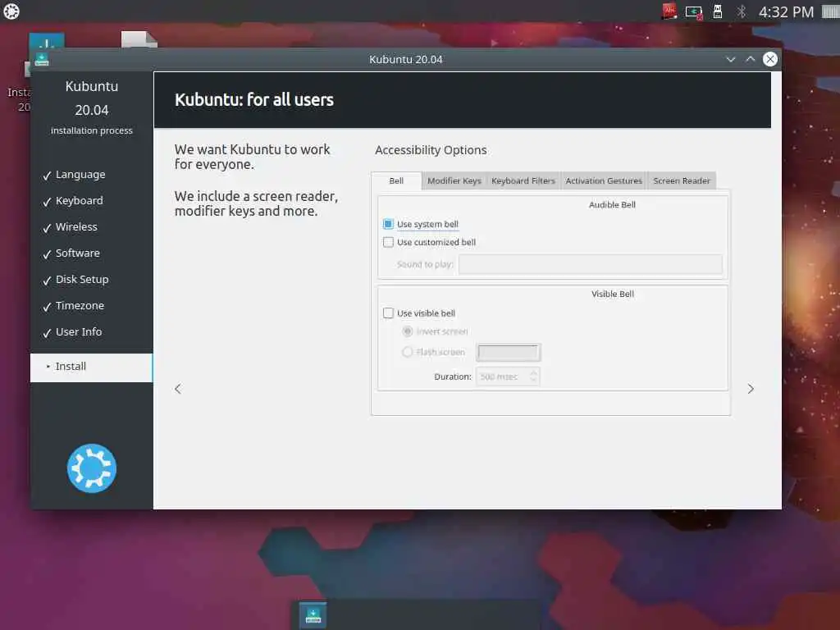840x630 pixels.
Task: Close the Kubuntu 20.04 installer window
Action: [x=770, y=59]
